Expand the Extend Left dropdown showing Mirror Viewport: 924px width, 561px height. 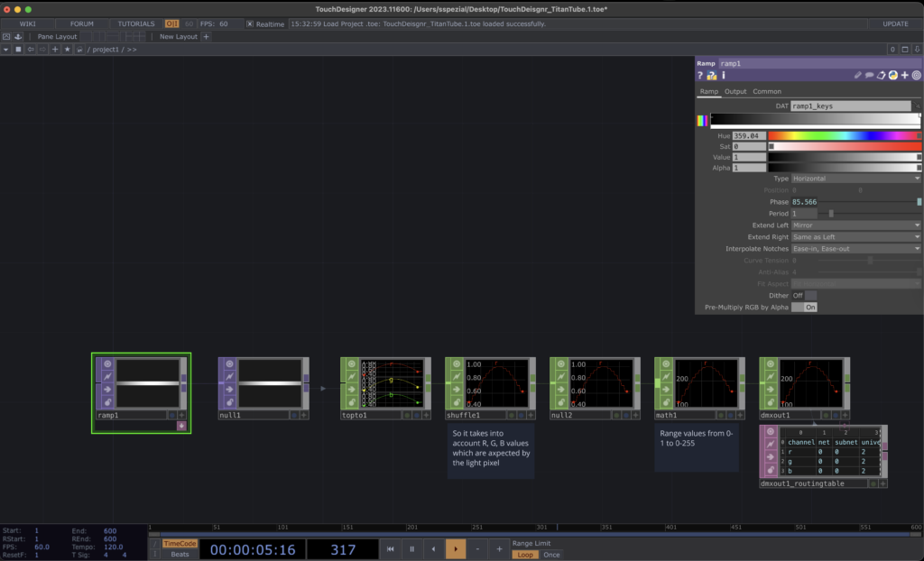point(855,225)
